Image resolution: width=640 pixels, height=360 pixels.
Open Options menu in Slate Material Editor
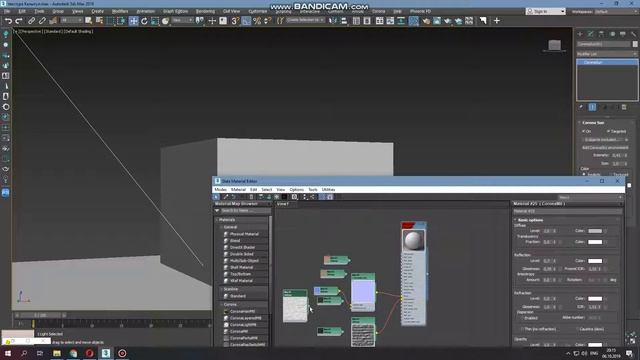[296, 189]
